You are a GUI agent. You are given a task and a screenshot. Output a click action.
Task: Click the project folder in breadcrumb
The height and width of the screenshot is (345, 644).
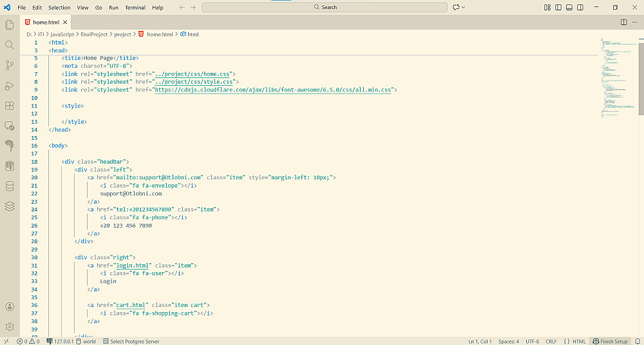coord(122,35)
